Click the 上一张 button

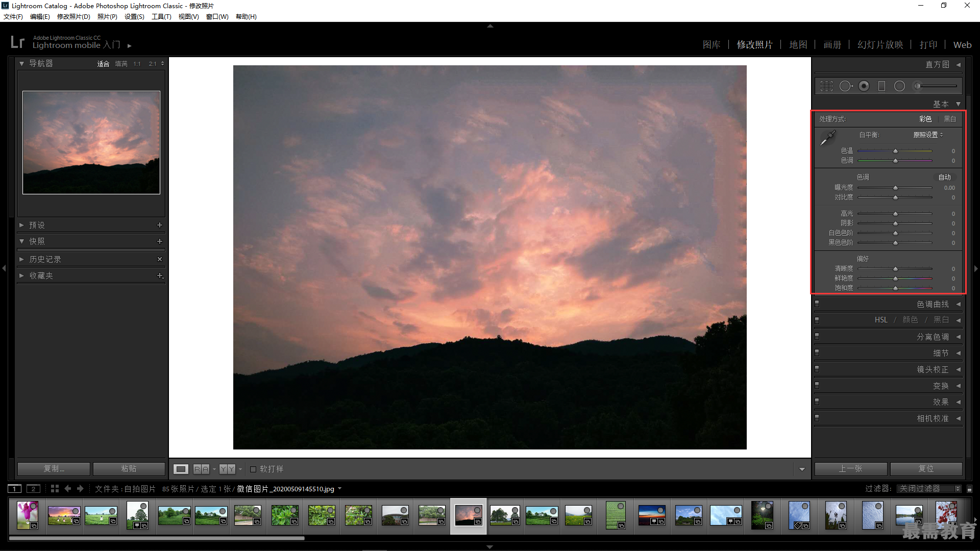tap(851, 469)
